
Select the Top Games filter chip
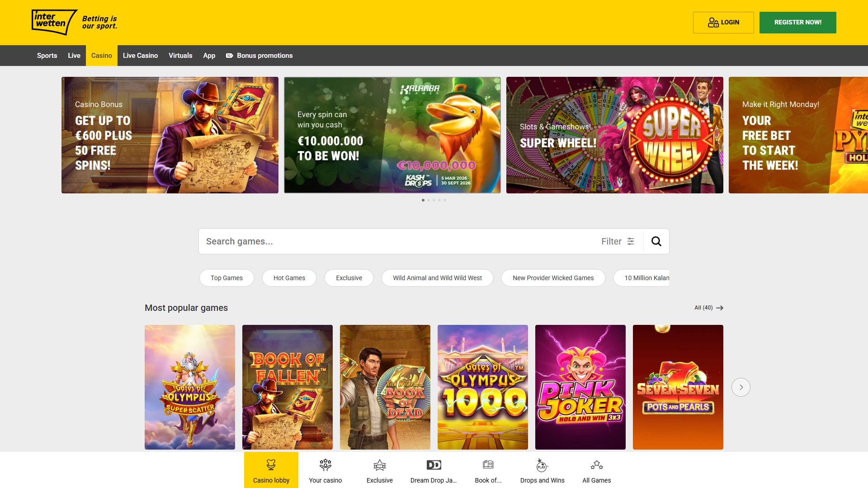[x=226, y=278]
